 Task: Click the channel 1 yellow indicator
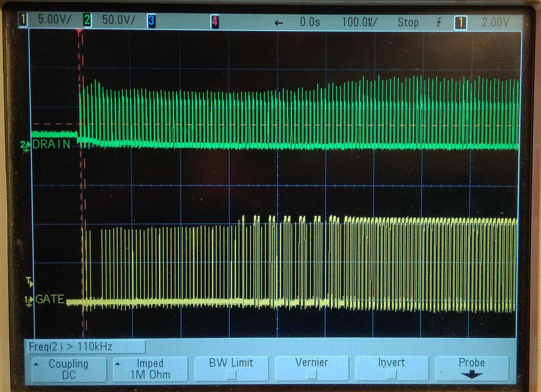24,20
